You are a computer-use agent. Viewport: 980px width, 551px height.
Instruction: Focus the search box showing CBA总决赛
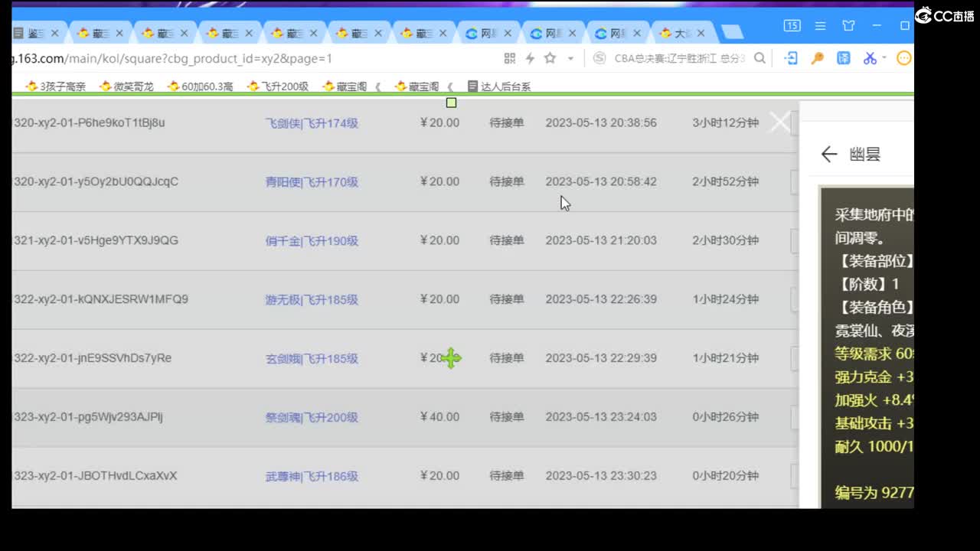pos(679,58)
